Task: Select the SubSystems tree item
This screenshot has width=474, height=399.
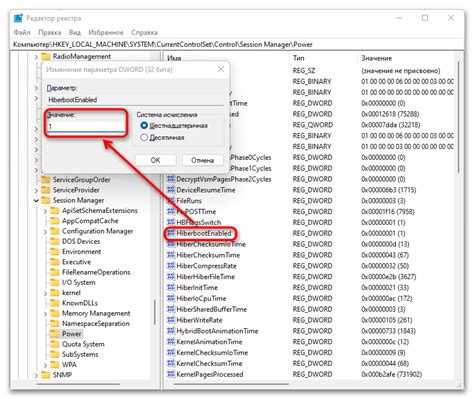Action: (80, 354)
